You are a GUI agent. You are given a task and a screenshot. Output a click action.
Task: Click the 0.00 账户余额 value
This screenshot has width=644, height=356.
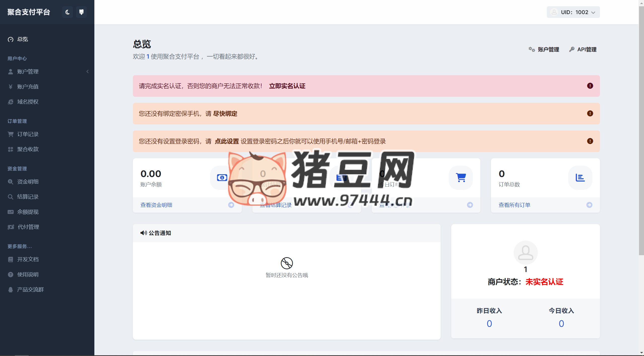[151, 174]
